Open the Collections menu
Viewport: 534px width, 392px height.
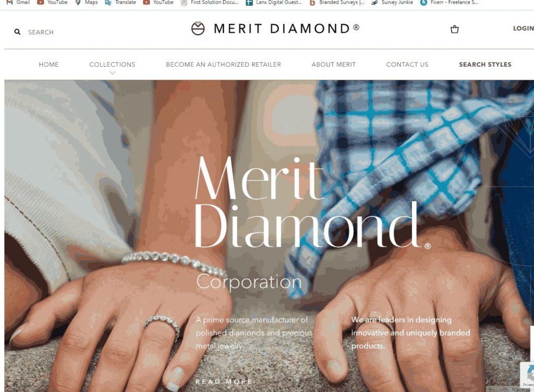click(113, 64)
